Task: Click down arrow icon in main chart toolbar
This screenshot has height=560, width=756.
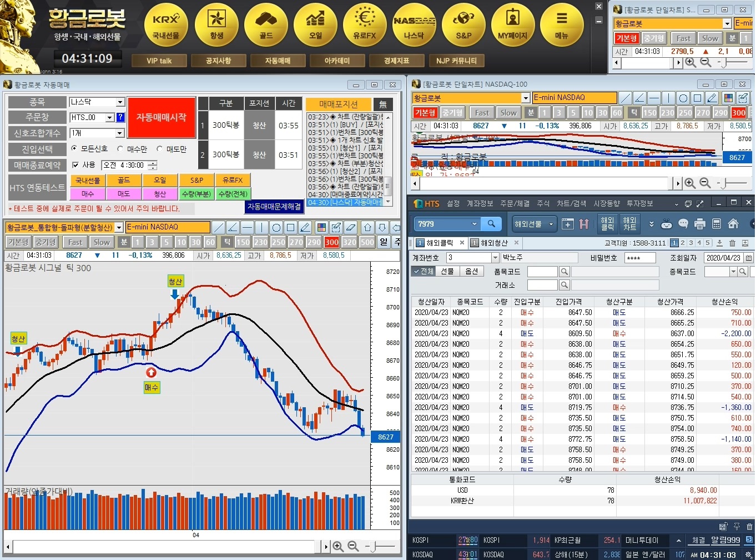Action: 382,227
